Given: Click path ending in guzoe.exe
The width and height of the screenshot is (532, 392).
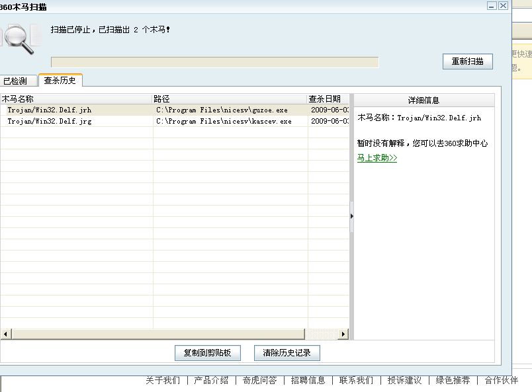Looking at the screenshot, I should [222, 110].
